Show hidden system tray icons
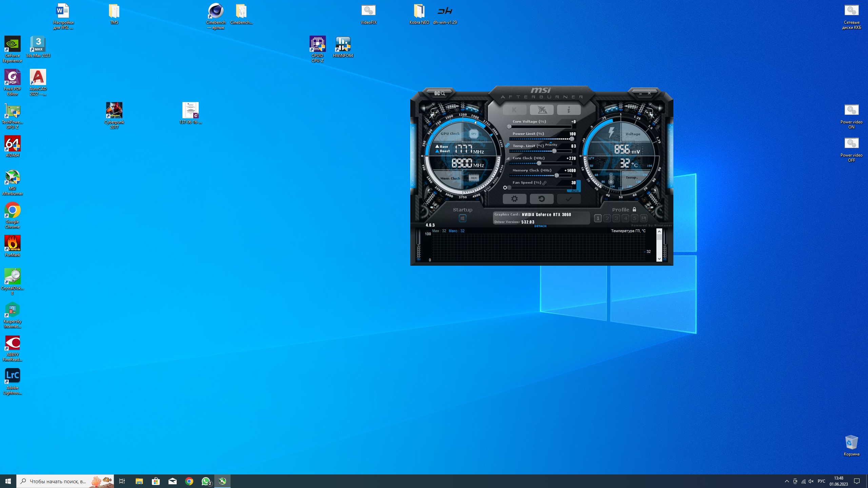Image resolution: width=868 pixels, height=488 pixels. coord(787,481)
